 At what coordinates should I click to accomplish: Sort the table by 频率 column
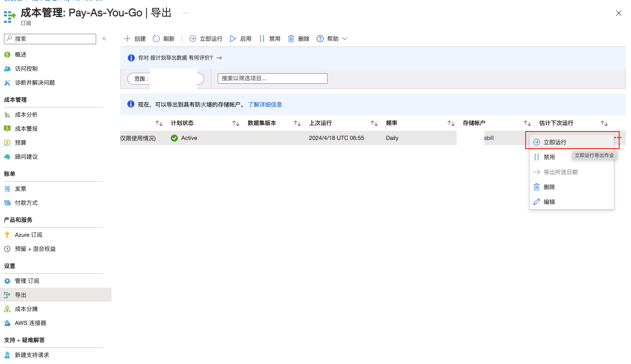click(x=451, y=123)
